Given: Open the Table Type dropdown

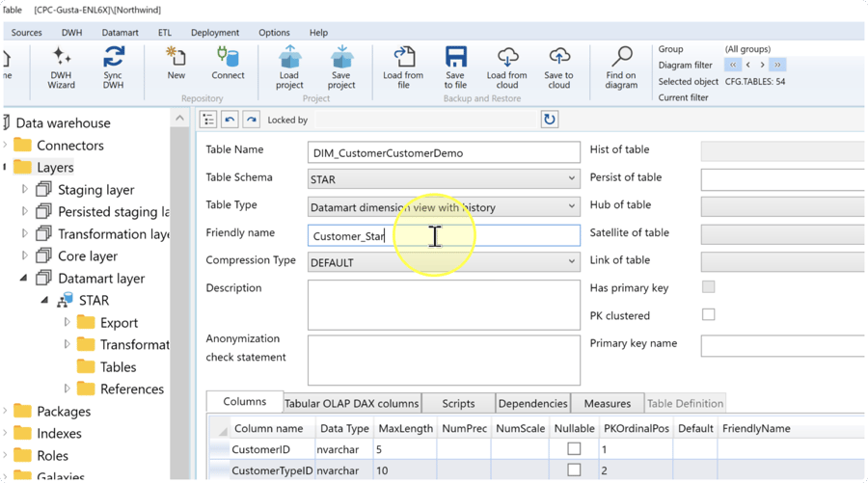Looking at the screenshot, I should (444, 207).
